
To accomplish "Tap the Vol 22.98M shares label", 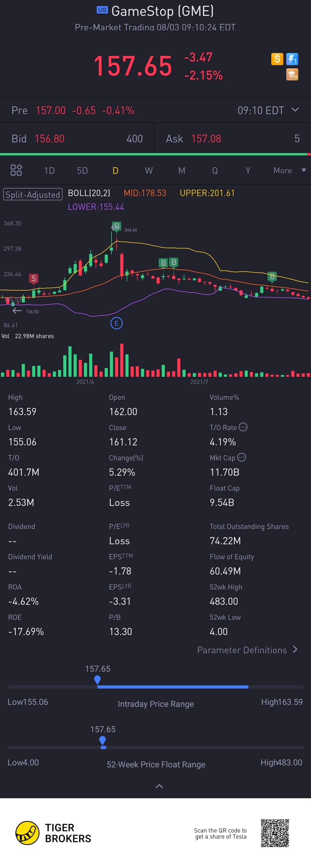I will 28,336.
